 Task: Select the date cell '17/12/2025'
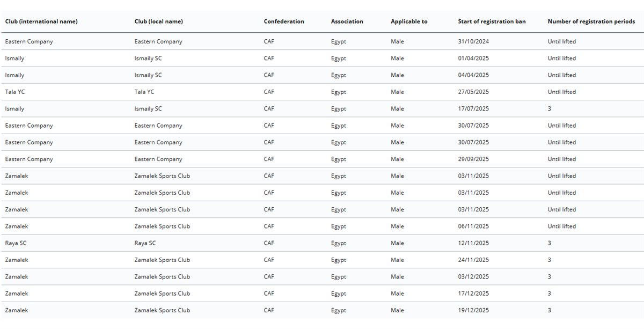(x=473, y=294)
